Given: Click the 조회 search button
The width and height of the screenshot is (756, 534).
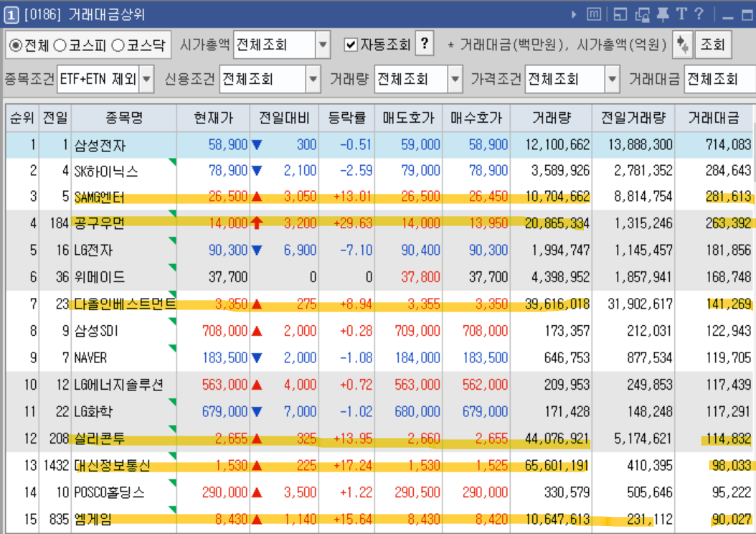Looking at the screenshot, I should [x=713, y=45].
